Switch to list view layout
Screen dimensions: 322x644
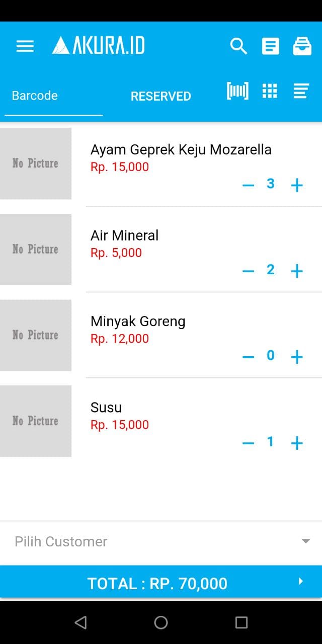tap(301, 91)
